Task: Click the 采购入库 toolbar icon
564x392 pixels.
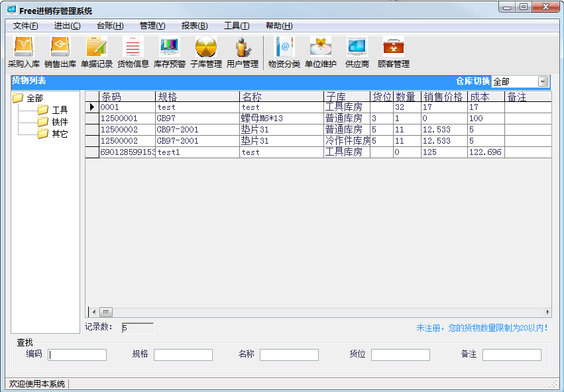Action: 24,52
